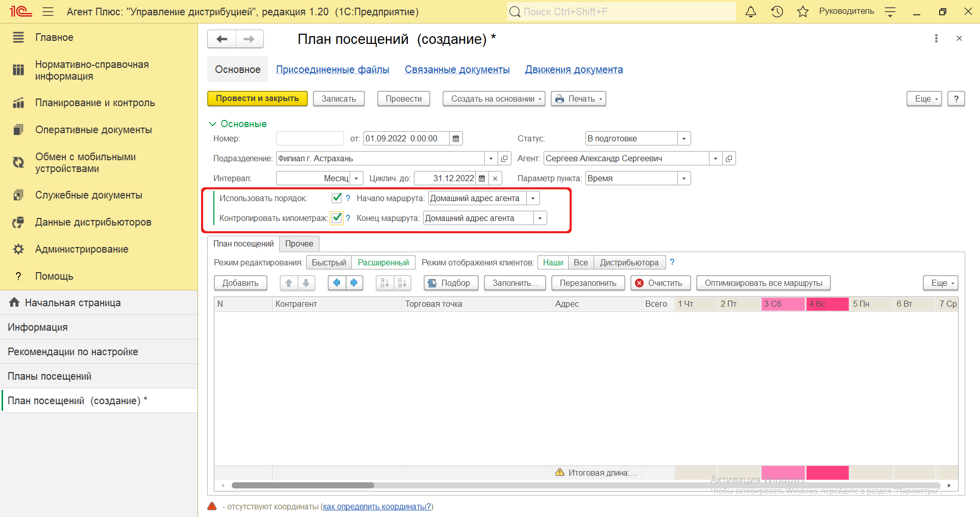Toggle Контролировать километраж checkbox
980x517 pixels.
pyautogui.click(x=336, y=218)
